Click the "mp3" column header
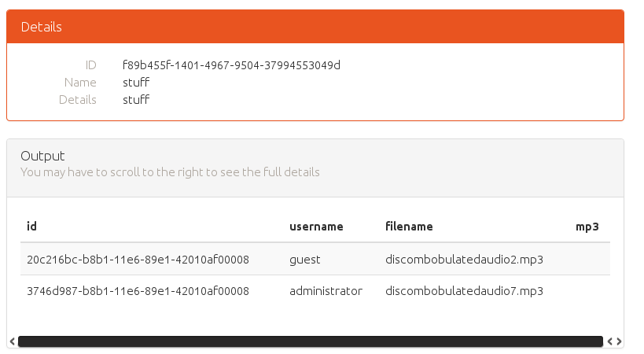Screen dimensions: 644x354 pyautogui.click(x=587, y=227)
